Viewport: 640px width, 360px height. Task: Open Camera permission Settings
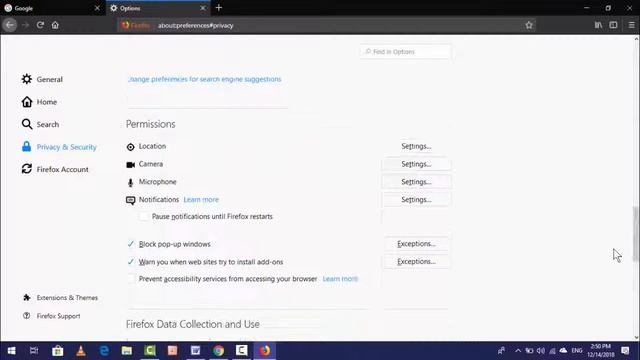pos(416,164)
